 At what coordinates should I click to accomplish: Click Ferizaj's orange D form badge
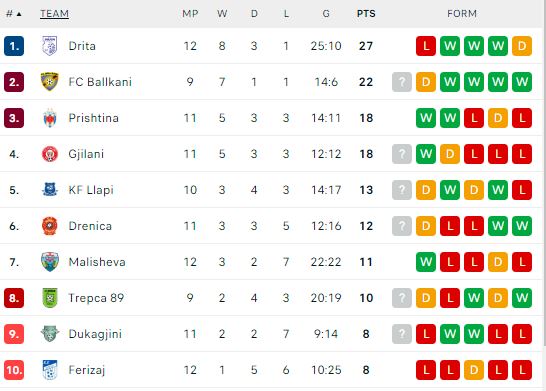pyautogui.click(x=474, y=370)
